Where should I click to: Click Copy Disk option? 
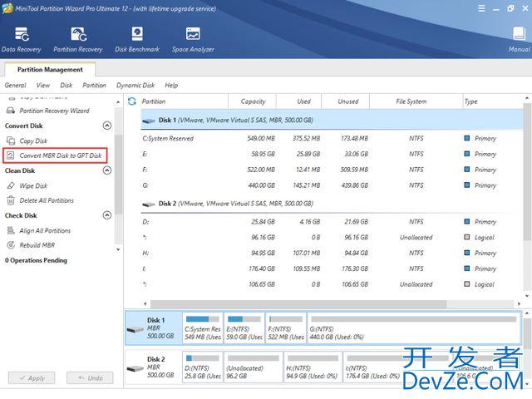point(33,140)
